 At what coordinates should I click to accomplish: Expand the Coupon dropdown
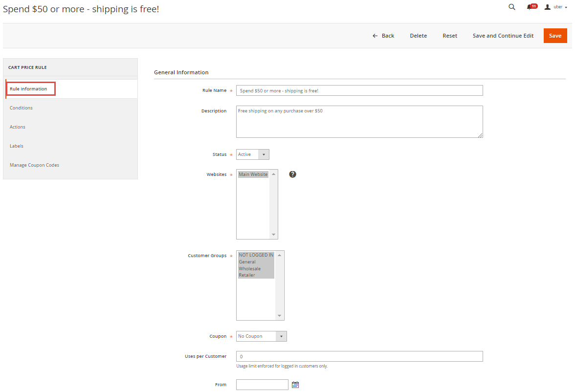click(x=261, y=336)
